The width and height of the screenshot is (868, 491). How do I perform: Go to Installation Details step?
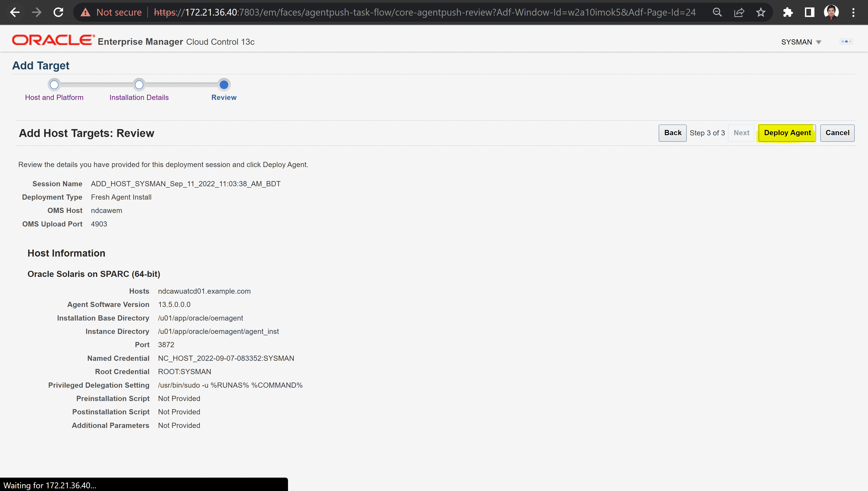pyautogui.click(x=139, y=97)
